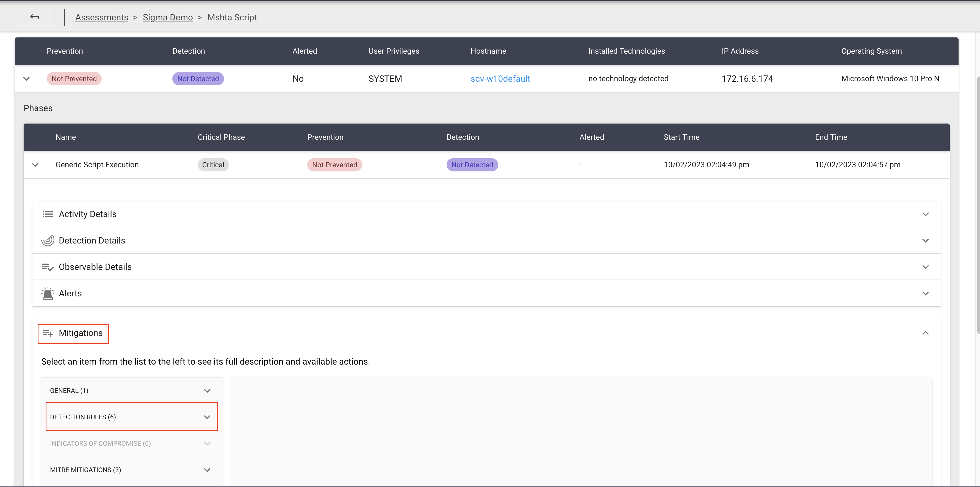Expand the Alerts panel chevron
The image size is (980, 487).
tap(925, 293)
